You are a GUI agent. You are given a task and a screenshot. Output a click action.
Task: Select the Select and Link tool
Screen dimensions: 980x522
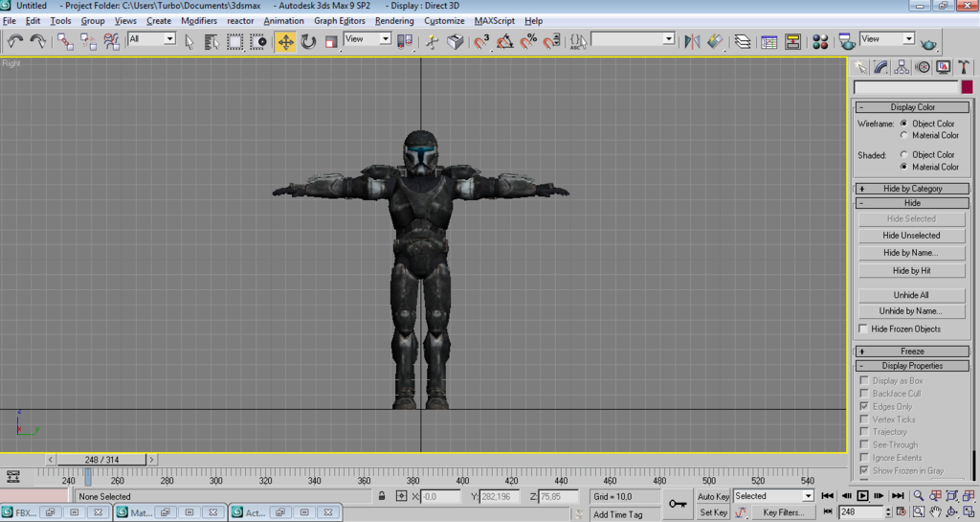click(x=65, y=41)
